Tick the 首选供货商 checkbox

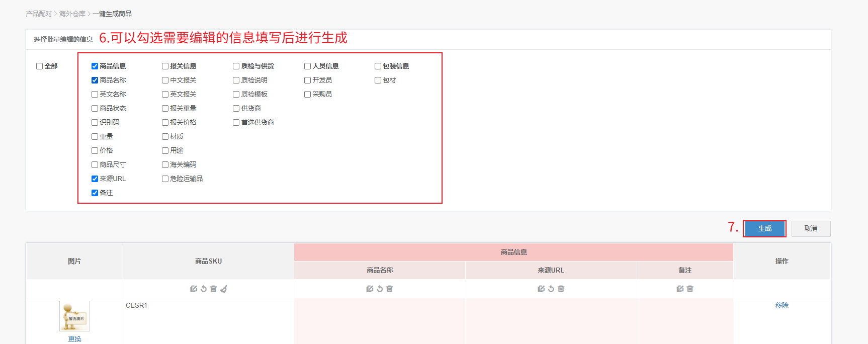pyautogui.click(x=236, y=122)
